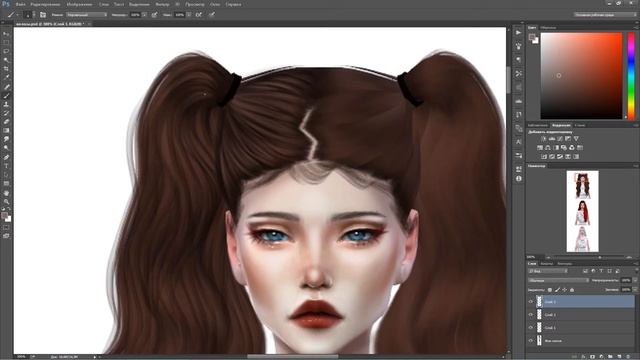The height and width of the screenshot is (360, 640).
Task: Select the Clone Stamp tool
Action: (6, 104)
